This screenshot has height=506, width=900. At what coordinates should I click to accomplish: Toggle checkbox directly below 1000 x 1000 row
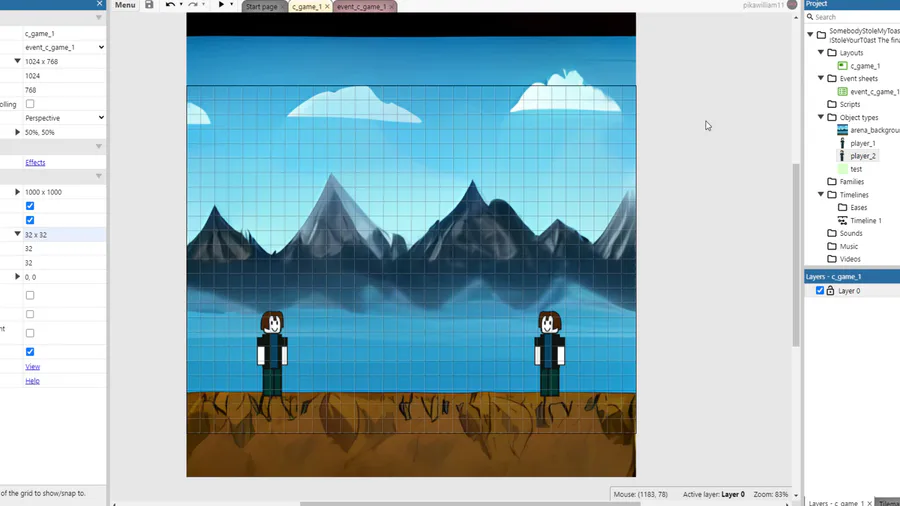[30, 206]
